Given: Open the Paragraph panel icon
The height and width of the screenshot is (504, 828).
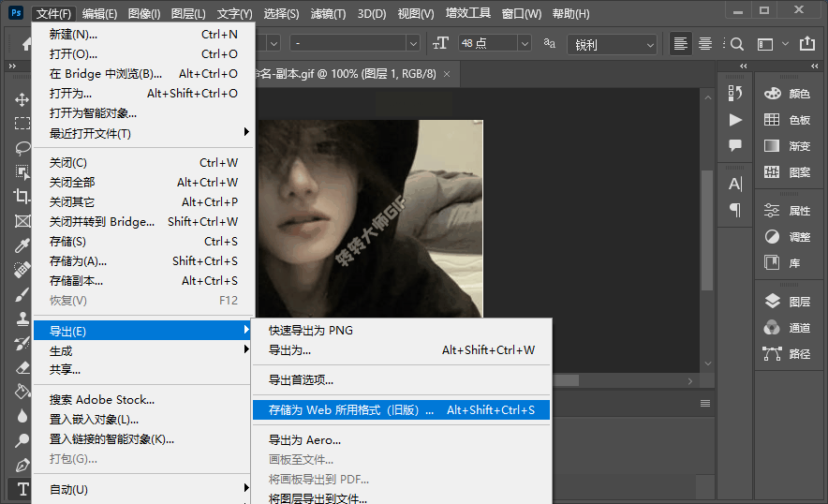Looking at the screenshot, I should 735,210.
